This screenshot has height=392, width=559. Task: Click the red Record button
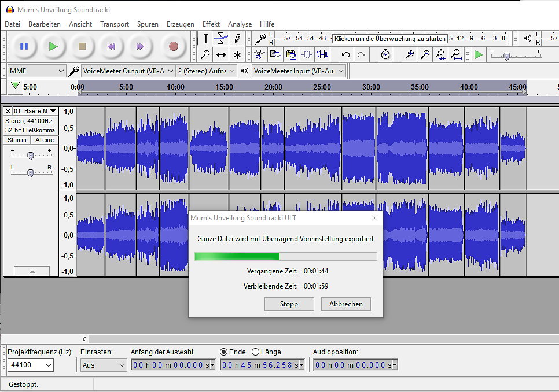pyautogui.click(x=173, y=46)
